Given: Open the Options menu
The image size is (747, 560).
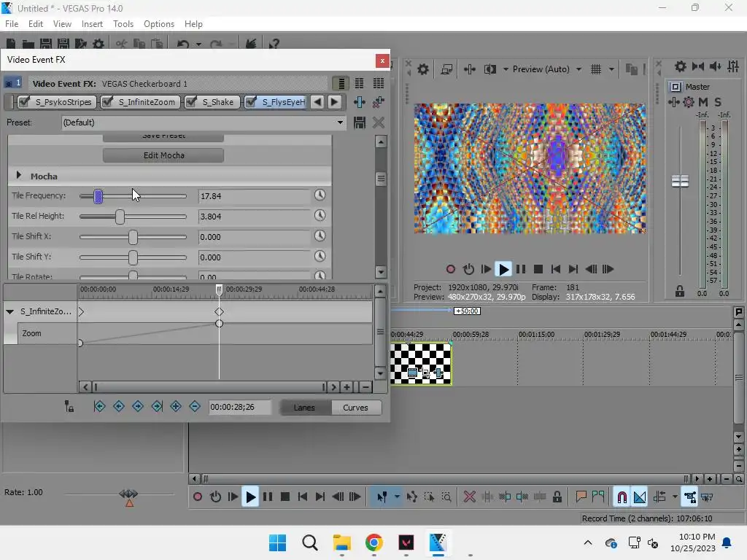Looking at the screenshot, I should click(158, 24).
